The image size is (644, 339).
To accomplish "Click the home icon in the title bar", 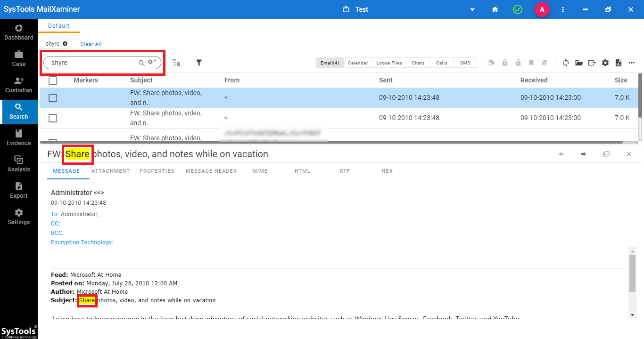I will (495, 9).
